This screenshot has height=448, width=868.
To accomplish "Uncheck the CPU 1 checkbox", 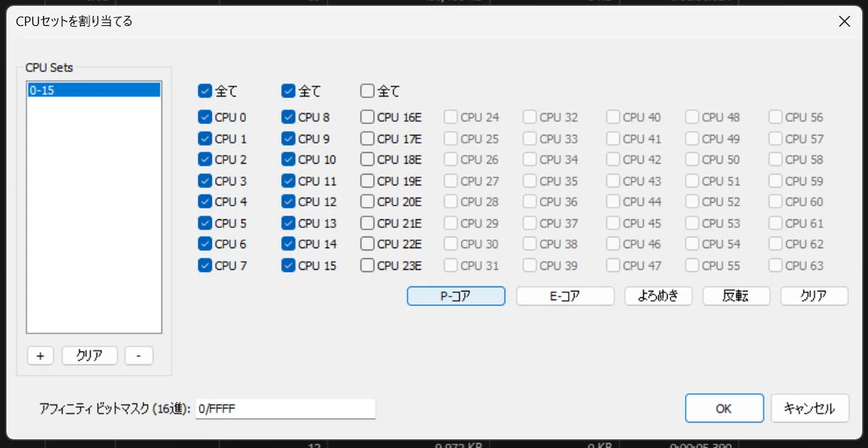I will point(205,138).
